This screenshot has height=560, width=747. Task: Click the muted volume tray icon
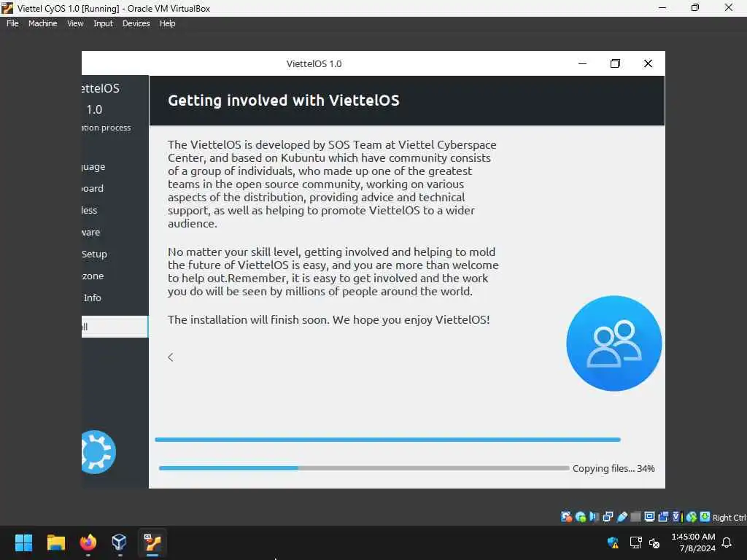click(654, 542)
